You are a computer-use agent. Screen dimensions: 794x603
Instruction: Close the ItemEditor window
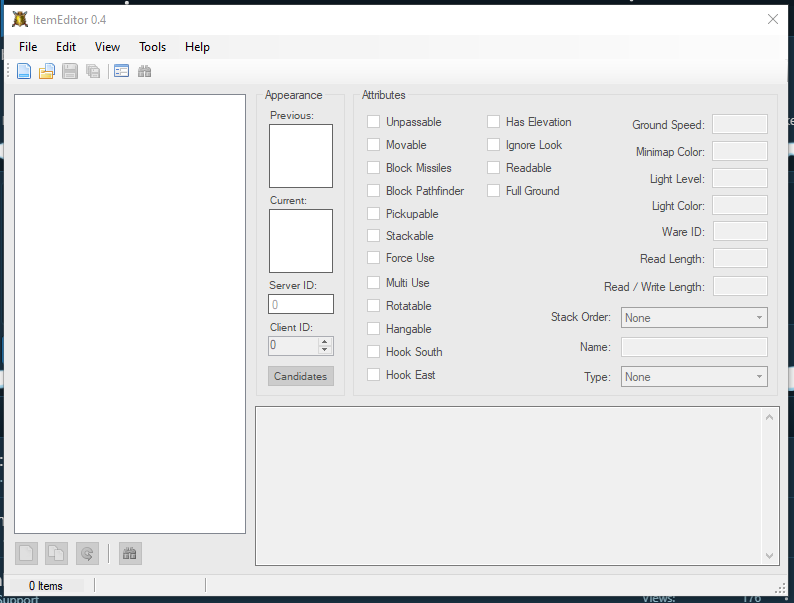(x=773, y=19)
